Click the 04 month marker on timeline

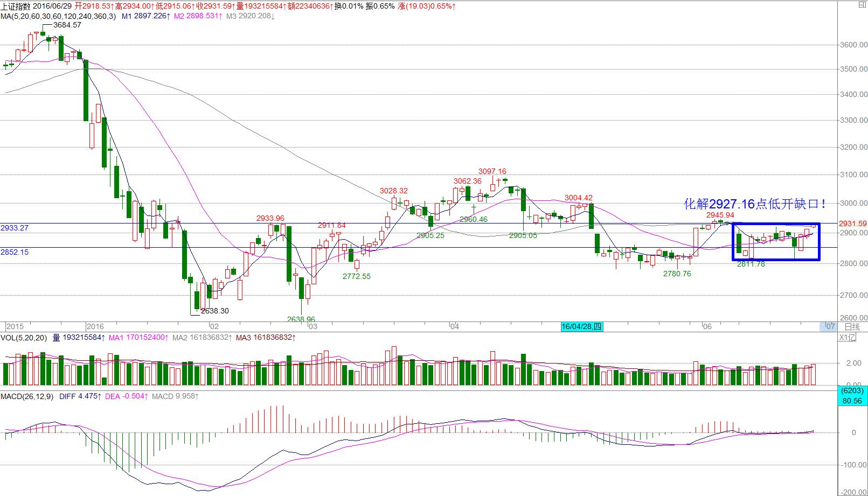pyautogui.click(x=454, y=326)
